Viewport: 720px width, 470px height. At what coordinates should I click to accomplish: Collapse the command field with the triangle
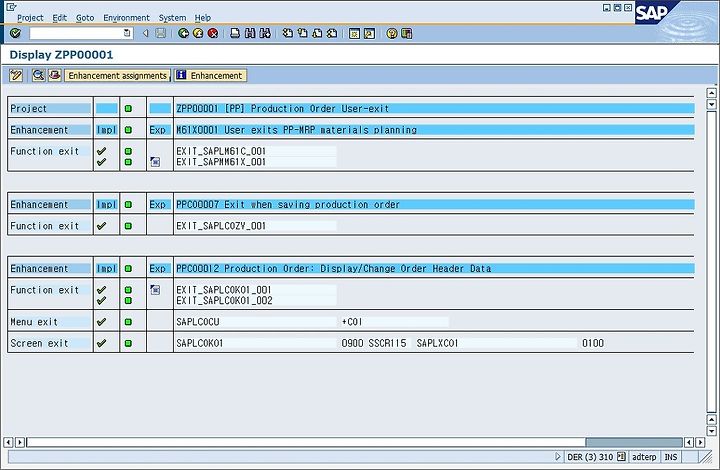coord(146,33)
